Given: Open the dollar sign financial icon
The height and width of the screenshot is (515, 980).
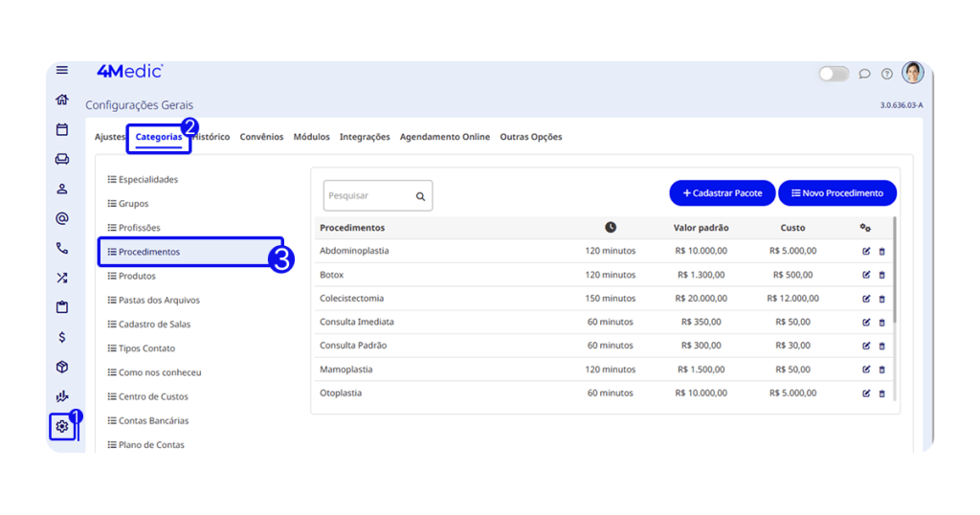Looking at the screenshot, I should click(62, 337).
